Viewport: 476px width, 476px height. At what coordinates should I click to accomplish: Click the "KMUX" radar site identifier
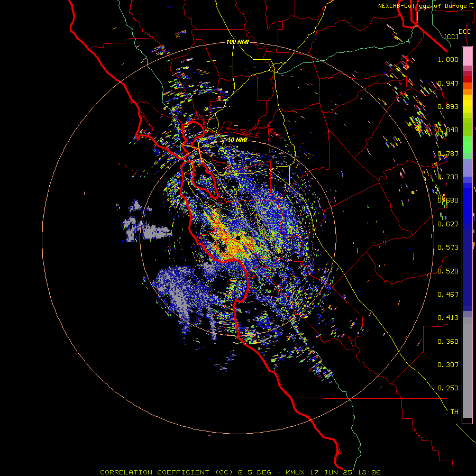295,472
